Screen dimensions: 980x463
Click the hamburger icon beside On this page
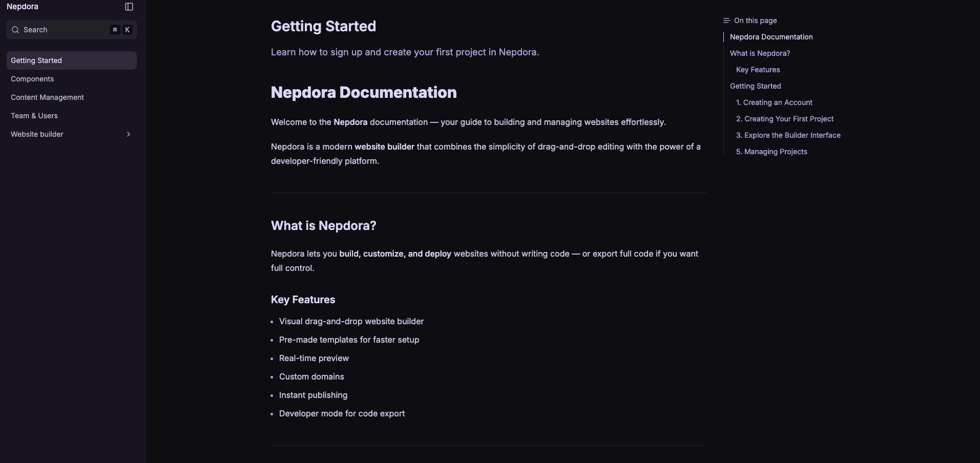[x=726, y=20]
